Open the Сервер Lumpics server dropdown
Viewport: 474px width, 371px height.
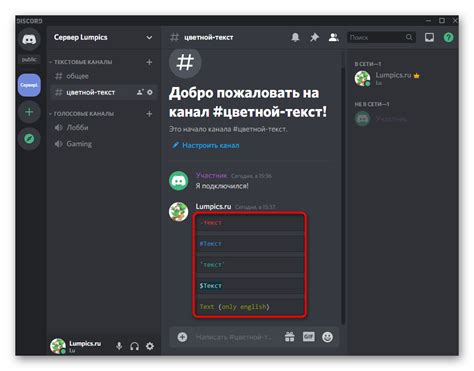point(149,38)
